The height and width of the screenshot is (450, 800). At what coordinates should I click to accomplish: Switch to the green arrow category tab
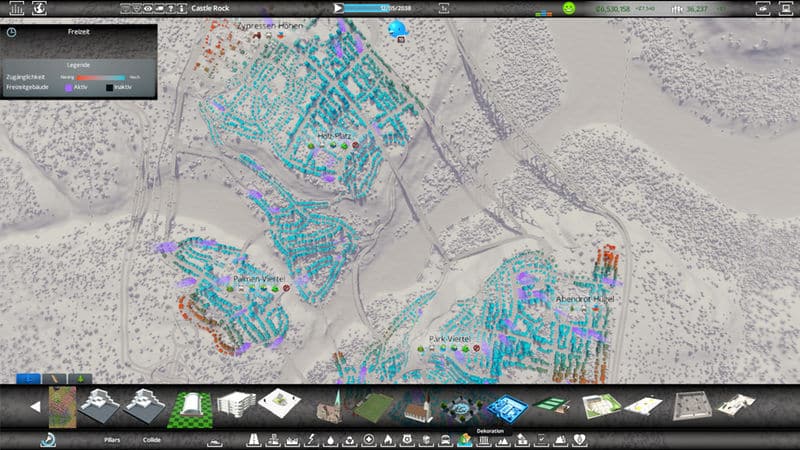79,379
